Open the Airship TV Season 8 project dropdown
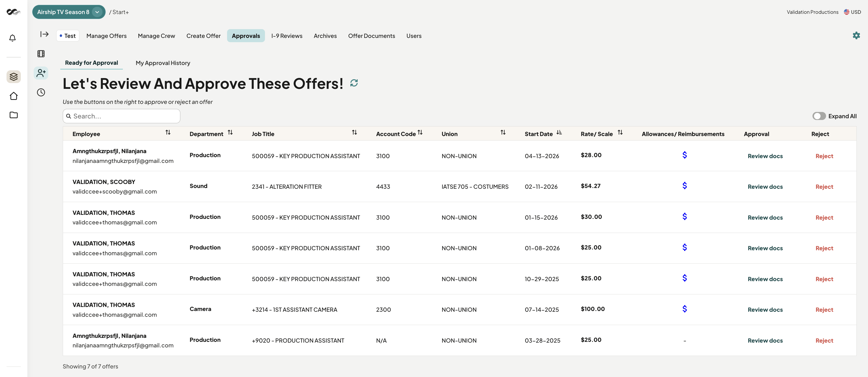 click(x=69, y=12)
